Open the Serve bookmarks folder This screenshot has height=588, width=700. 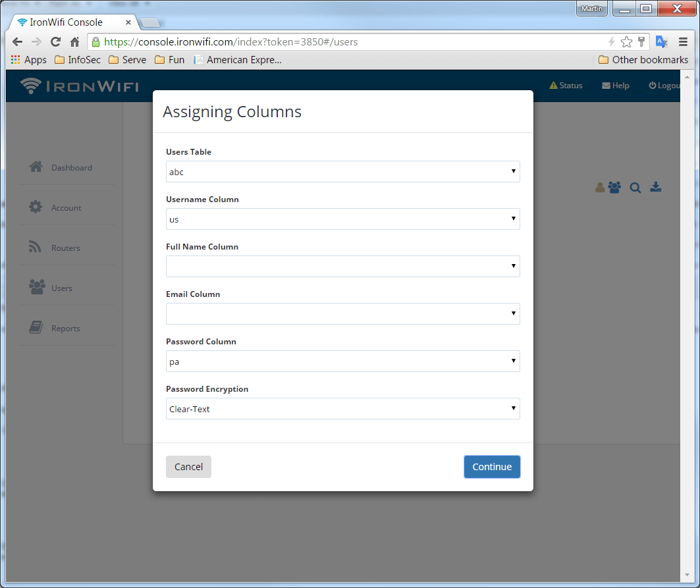coord(128,60)
